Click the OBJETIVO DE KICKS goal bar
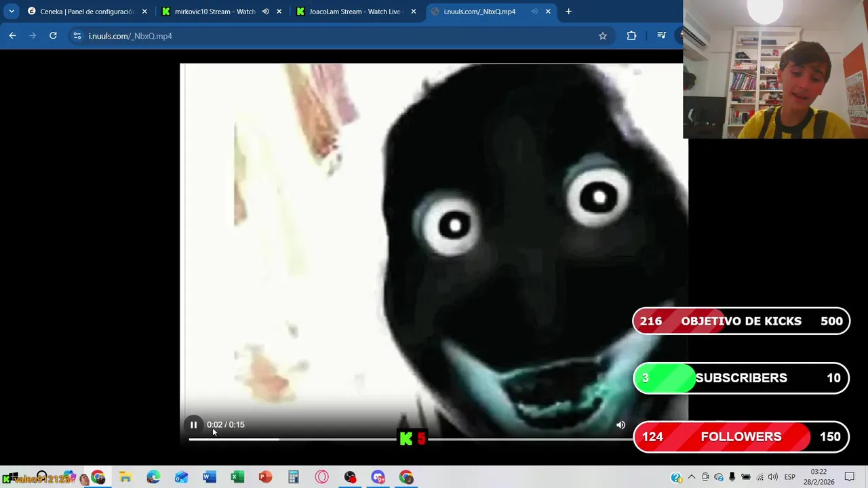Viewport: 868px width, 488px height. click(741, 321)
